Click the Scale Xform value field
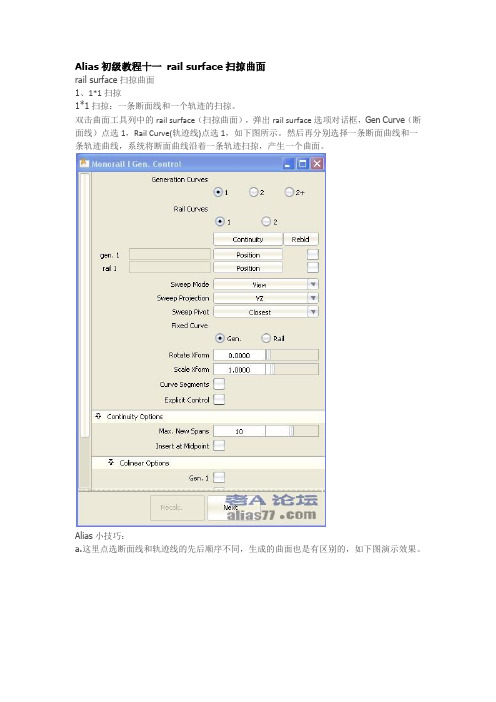Screen dimensions: 496x702 tap(239, 369)
